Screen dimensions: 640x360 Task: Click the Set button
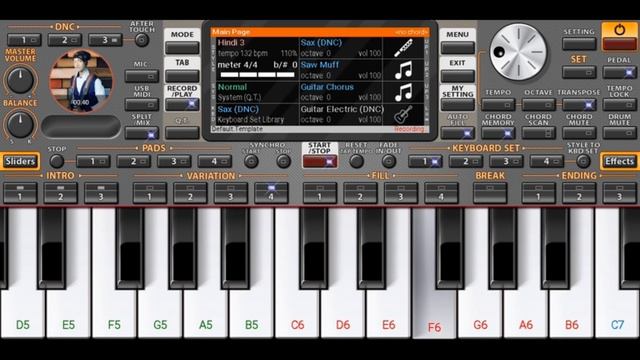click(579, 73)
